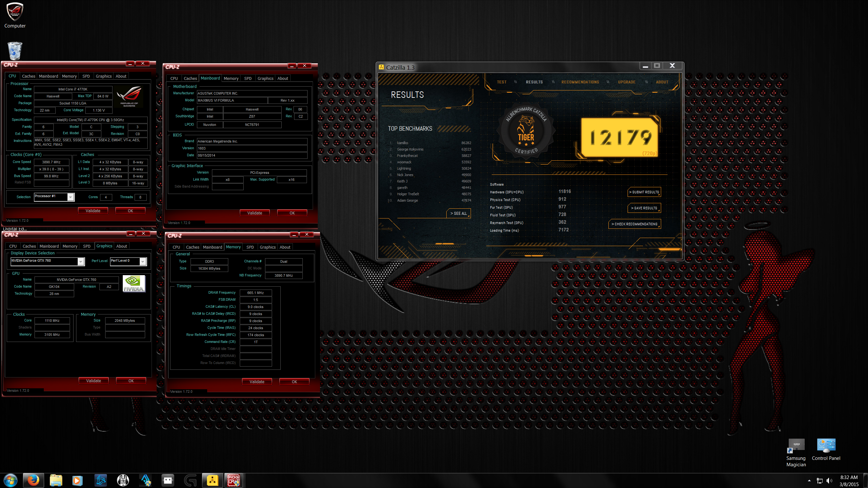This screenshot has width=868, height=488.
Task: Switch to Catzilla via its taskbar icon
Action: click(212, 480)
